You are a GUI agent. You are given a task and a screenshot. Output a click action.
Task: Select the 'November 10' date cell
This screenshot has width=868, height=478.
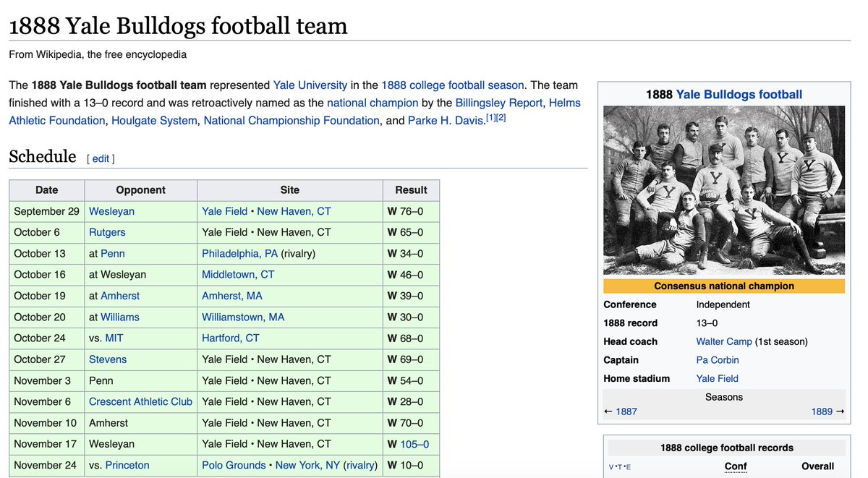point(47,423)
